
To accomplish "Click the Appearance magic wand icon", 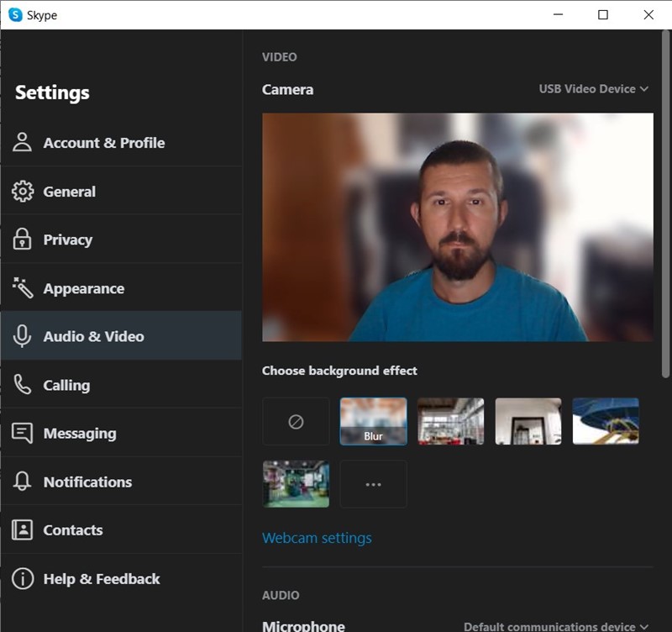I will coord(23,288).
